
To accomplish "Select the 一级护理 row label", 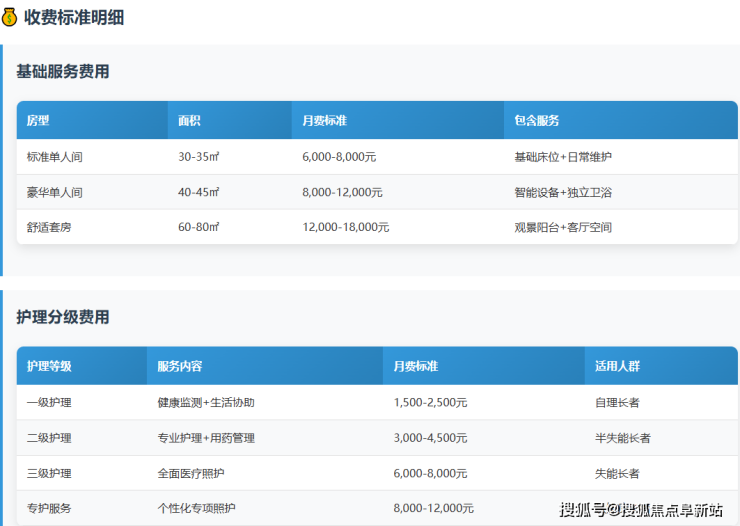I will (x=49, y=402).
